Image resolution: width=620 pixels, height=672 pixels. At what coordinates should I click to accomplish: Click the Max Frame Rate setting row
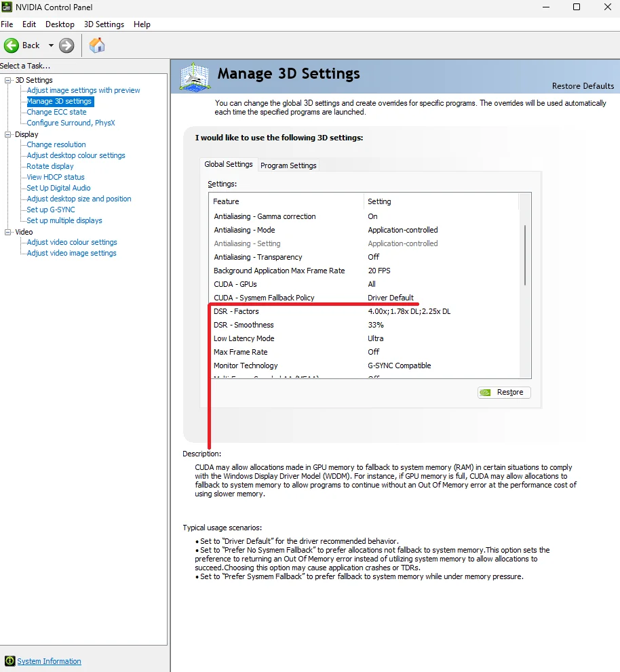click(x=364, y=353)
